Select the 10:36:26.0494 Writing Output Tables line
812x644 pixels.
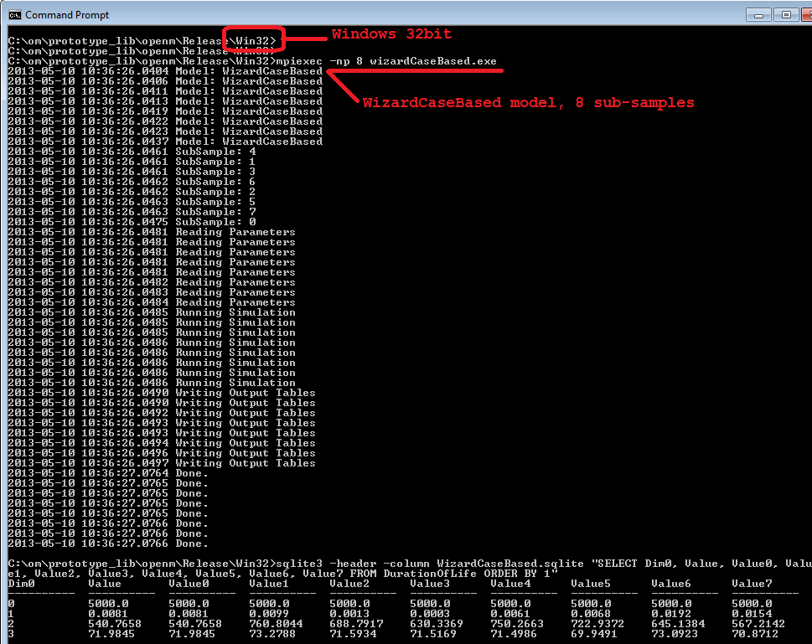click(x=162, y=443)
